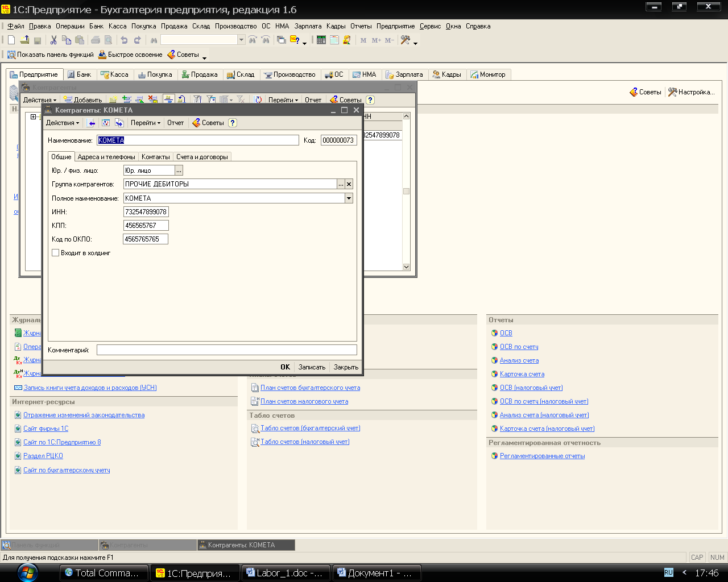Click the reread refresh icon in KOMETA toolbar
Viewport: 728px width, 582px height.
105,123
